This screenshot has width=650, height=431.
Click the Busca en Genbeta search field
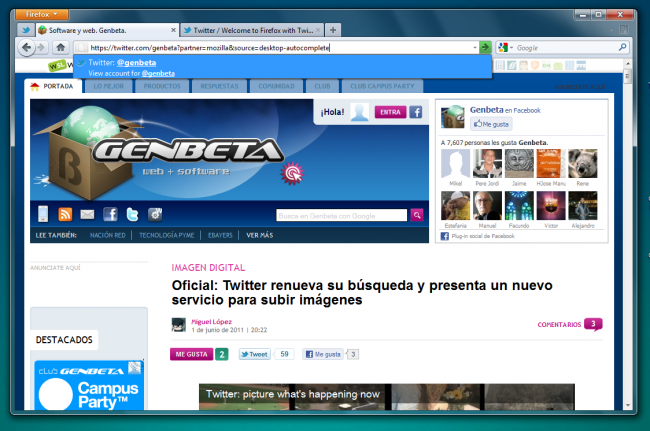point(340,214)
